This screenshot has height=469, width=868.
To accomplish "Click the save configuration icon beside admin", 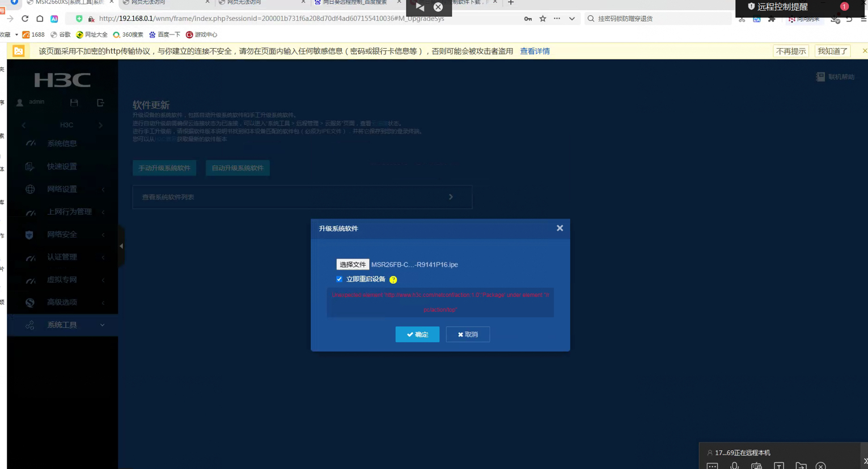I will click(x=74, y=103).
